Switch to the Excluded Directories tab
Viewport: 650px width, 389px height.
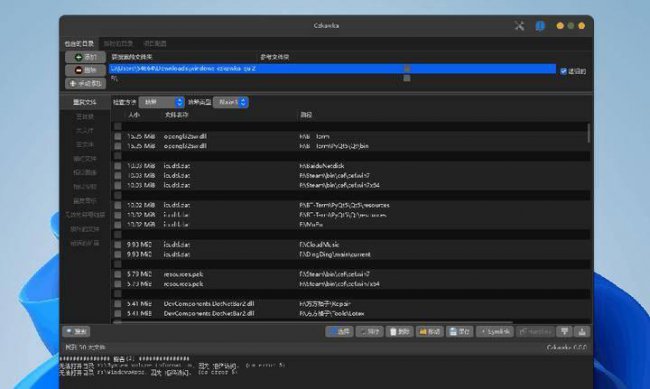(x=118, y=44)
